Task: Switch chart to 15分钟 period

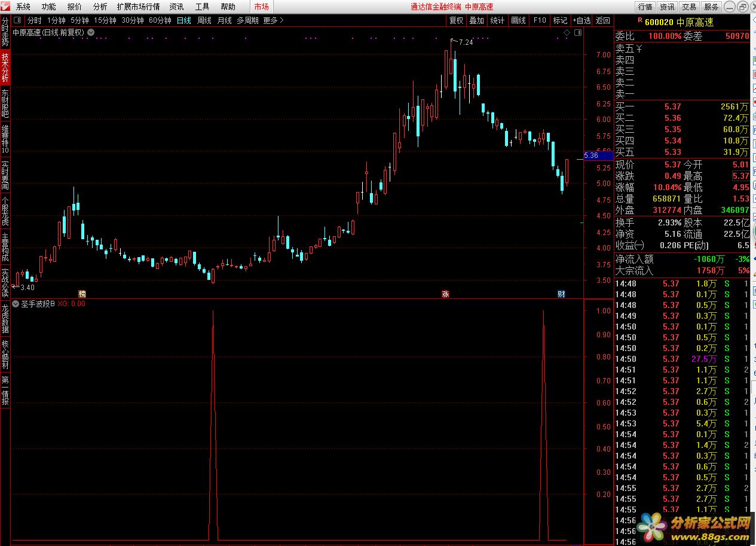Action: [105, 20]
